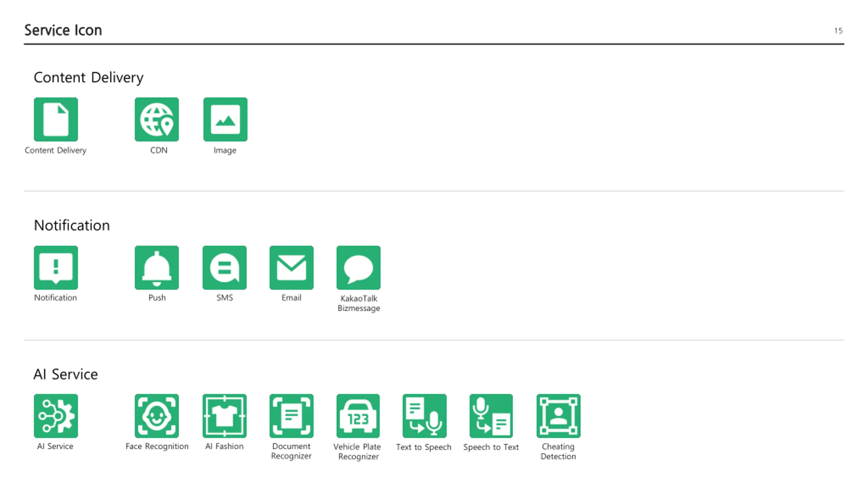Screen dimensions: 868x488
Task: Click the 'AI Service' caption under icon
Action: (55, 446)
